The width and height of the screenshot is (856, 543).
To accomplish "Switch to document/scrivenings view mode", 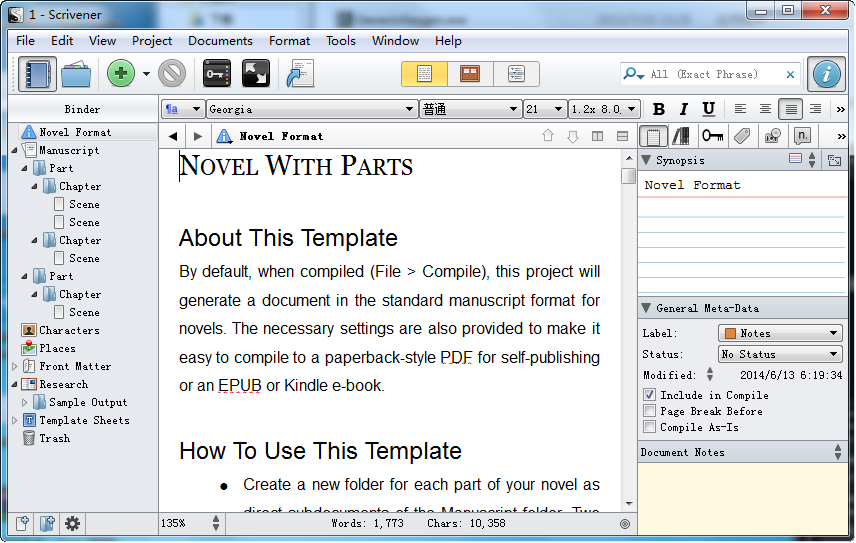I will [x=424, y=74].
